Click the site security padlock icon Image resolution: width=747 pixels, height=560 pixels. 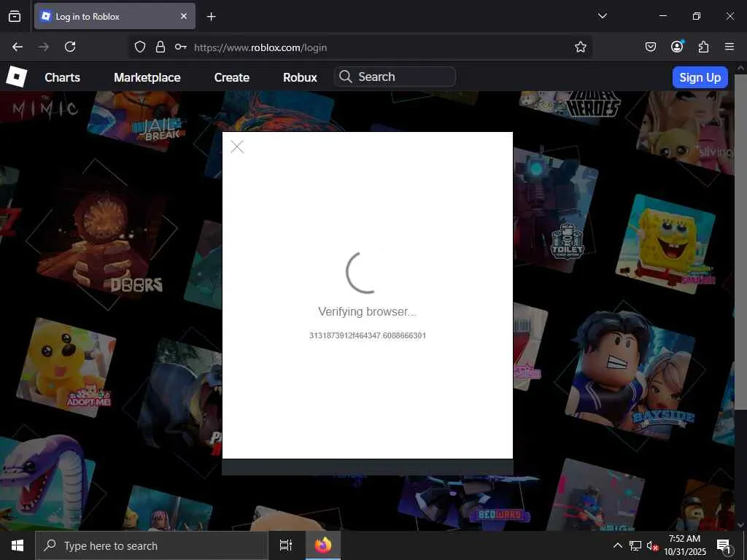160,47
